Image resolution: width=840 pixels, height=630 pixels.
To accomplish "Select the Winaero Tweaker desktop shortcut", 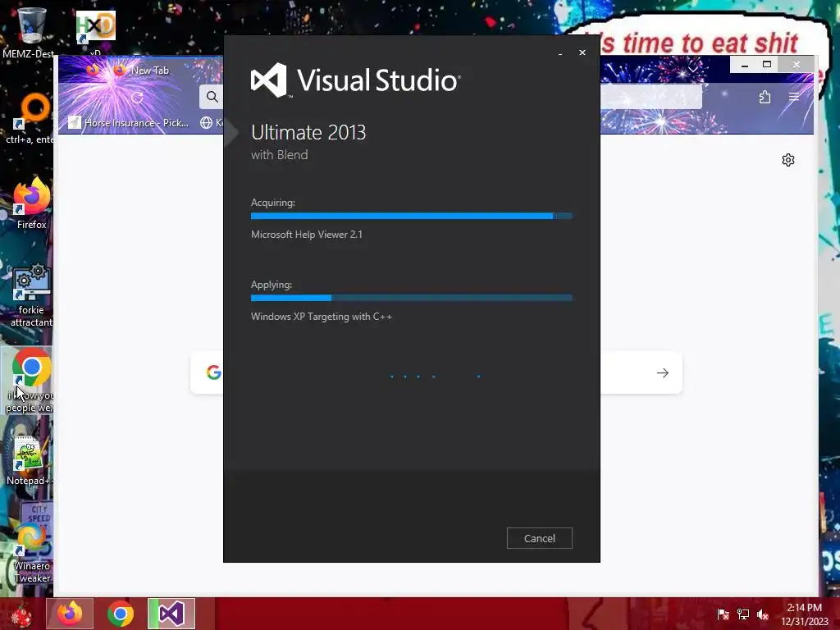I will 32,552.
